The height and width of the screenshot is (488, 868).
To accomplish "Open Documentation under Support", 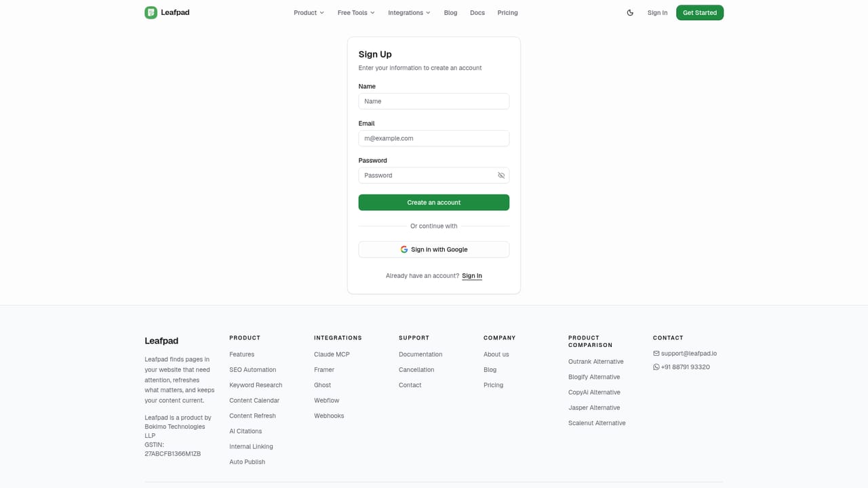I will 420,354.
